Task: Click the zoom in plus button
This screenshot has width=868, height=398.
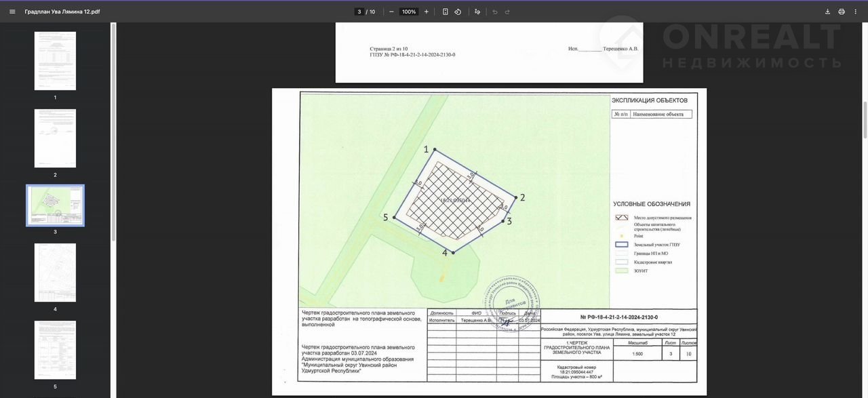Action: pyautogui.click(x=427, y=12)
